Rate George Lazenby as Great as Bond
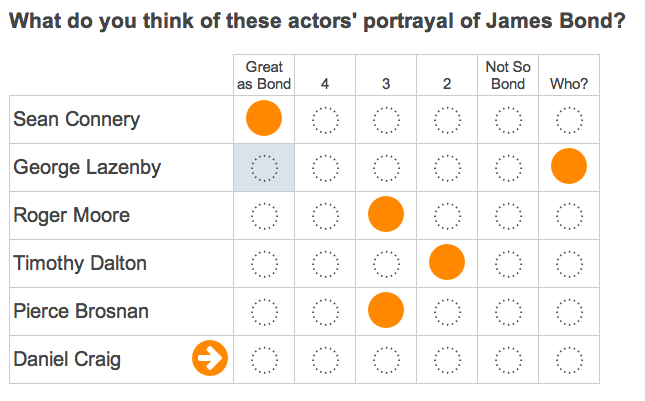This screenshot has height=401, width=645. tap(264, 168)
